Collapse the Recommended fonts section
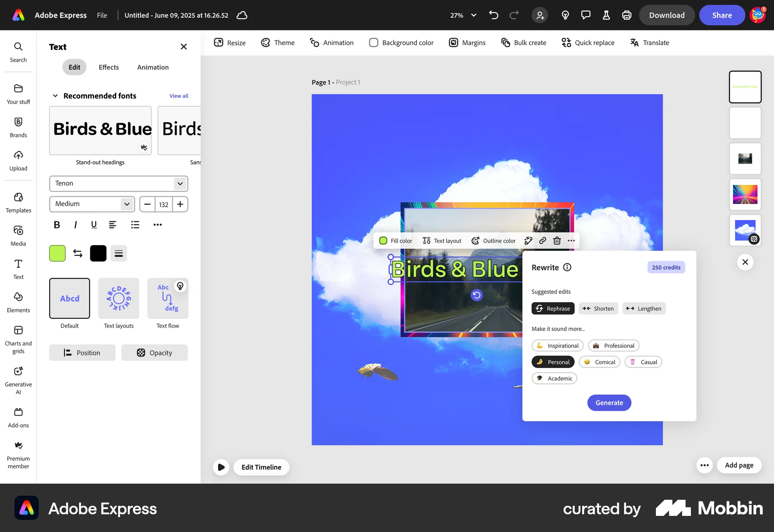The image size is (774, 532). click(x=55, y=96)
